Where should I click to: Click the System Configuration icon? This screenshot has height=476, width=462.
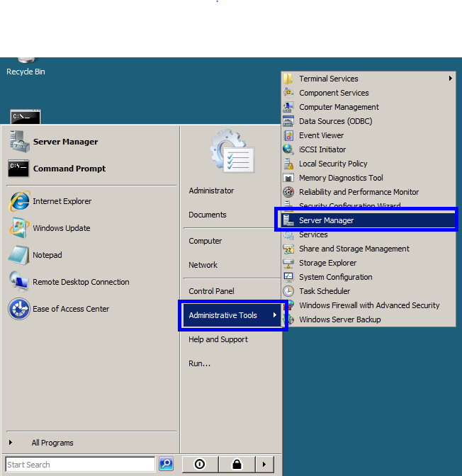click(x=288, y=277)
